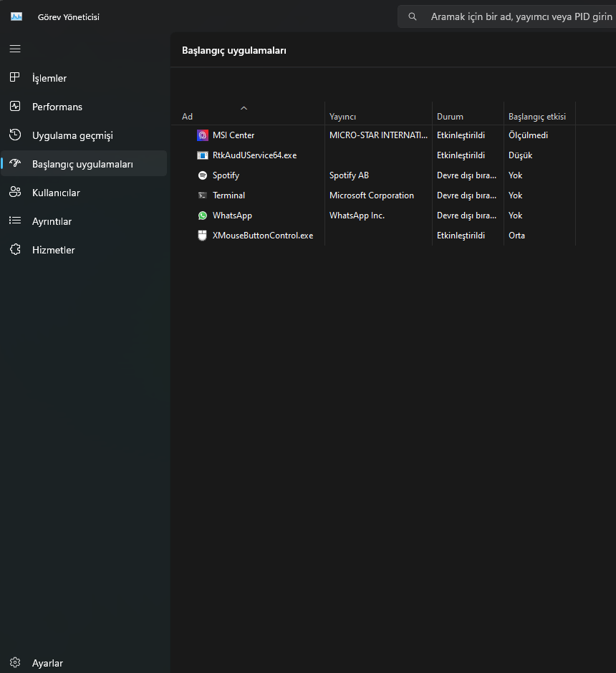Open the Ayrıntılar section
The height and width of the screenshot is (673, 616).
point(52,221)
